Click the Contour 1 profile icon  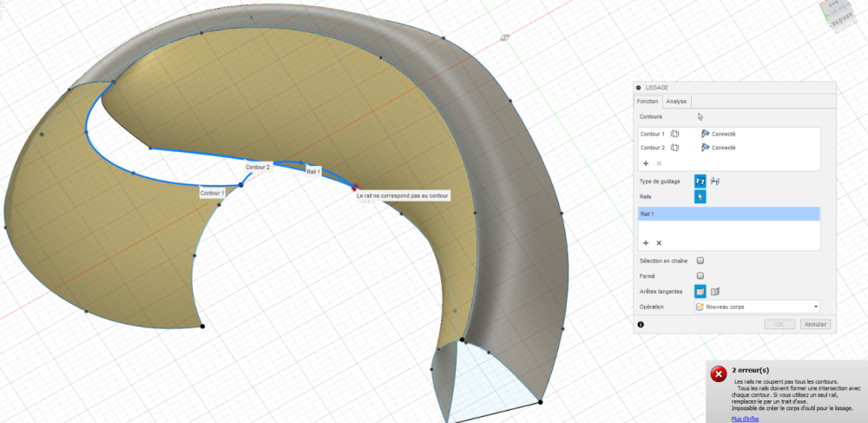click(x=674, y=134)
